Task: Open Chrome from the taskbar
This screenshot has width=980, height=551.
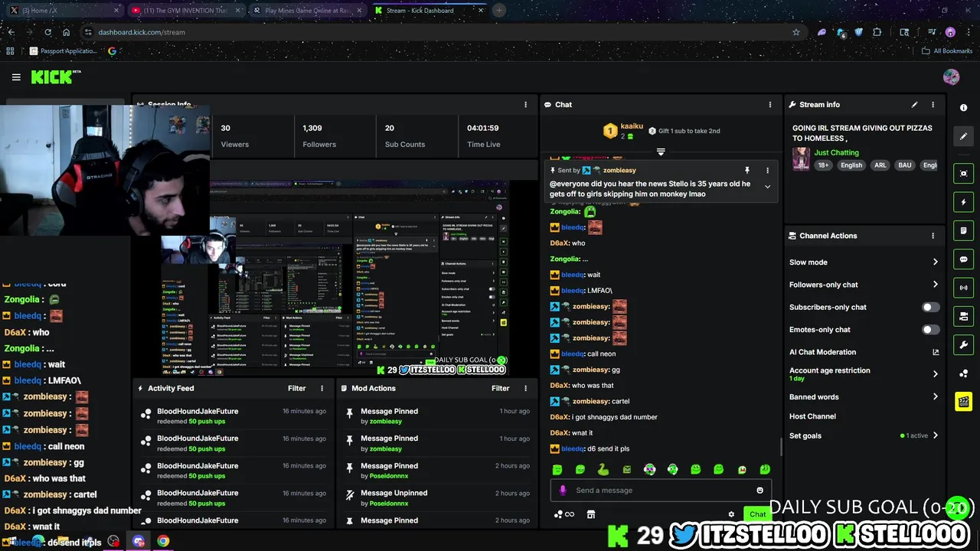Action: coord(163,541)
